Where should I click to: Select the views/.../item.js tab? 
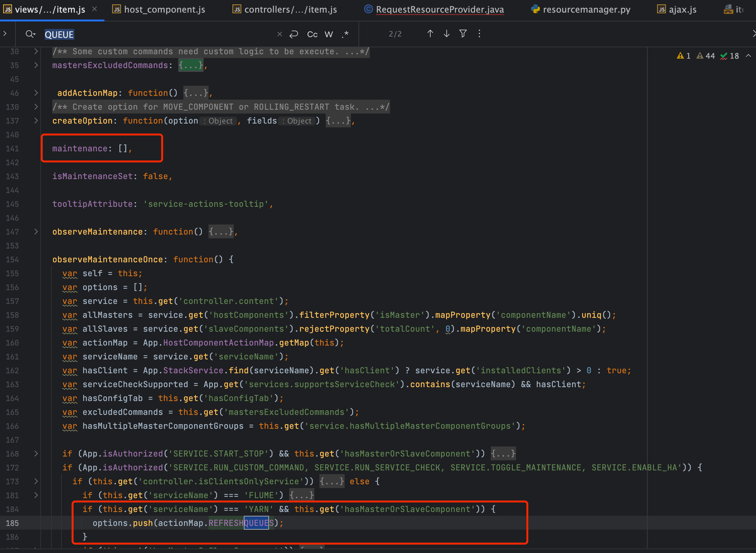pos(44,9)
